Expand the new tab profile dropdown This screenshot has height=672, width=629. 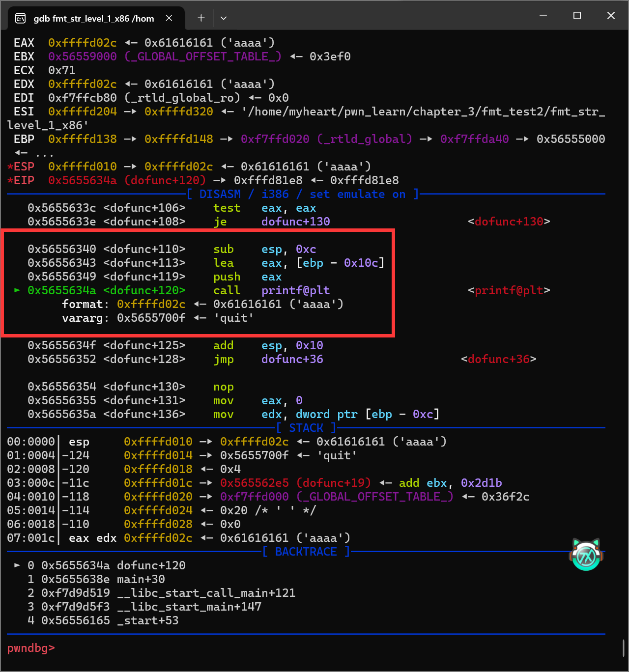point(224,18)
